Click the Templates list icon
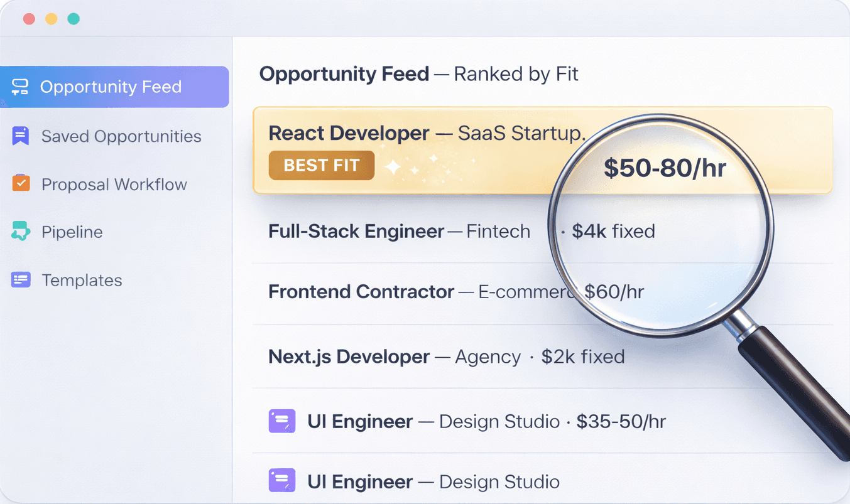The image size is (850, 504). 19,280
